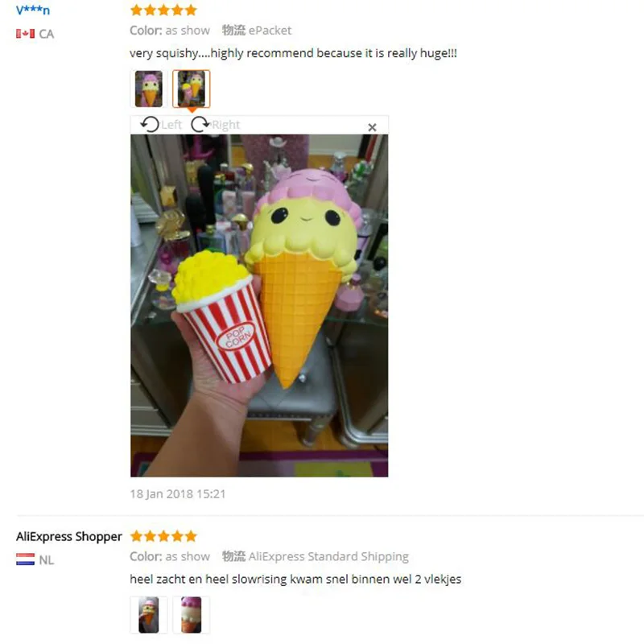
Task: Click the Netherlands flag icon
Action: pyautogui.click(x=25, y=559)
